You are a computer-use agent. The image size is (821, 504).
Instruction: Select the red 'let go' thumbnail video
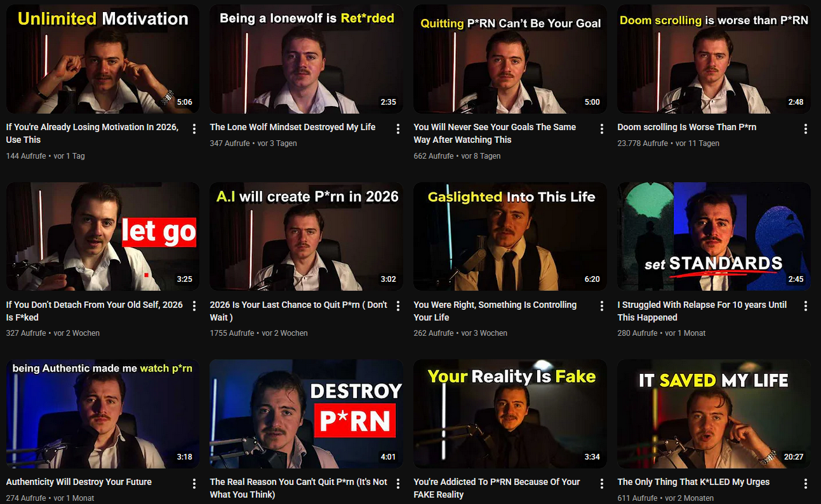(x=102, y=237)
